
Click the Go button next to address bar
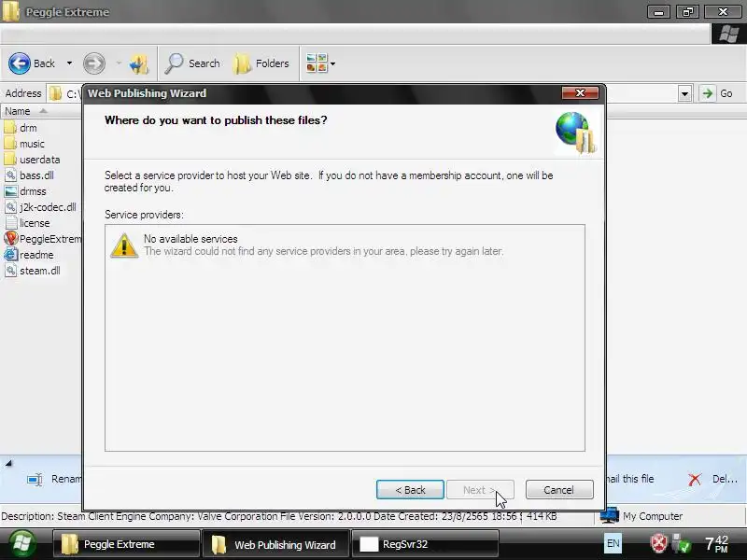717,93
